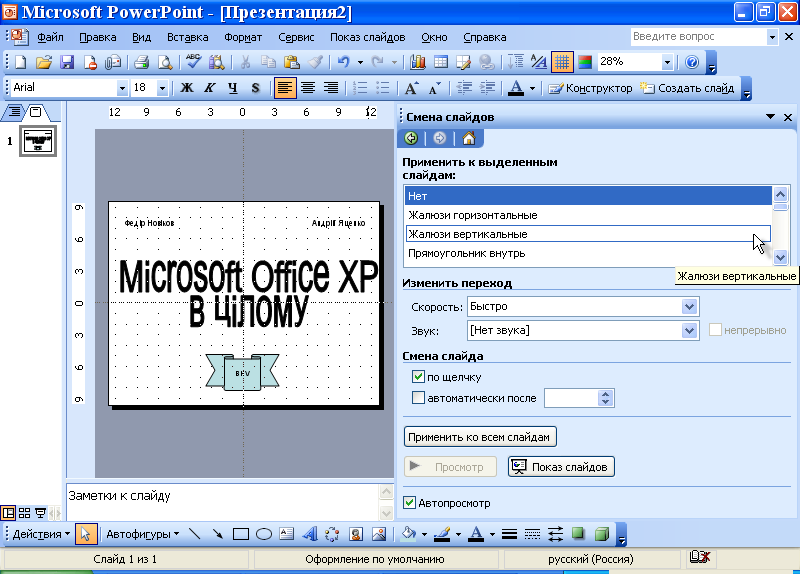The image size is (800, 574).
Task: Click the New presentation icon
Action: click(20, 62)
